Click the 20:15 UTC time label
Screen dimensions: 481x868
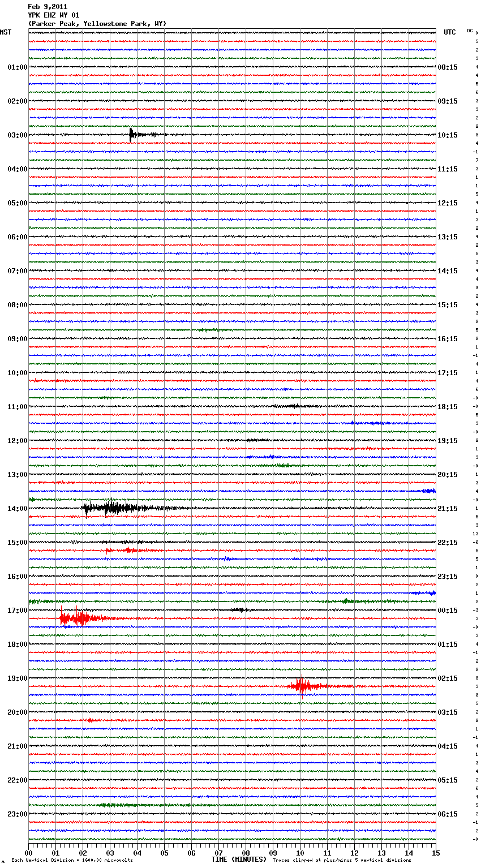coord(448,475)
